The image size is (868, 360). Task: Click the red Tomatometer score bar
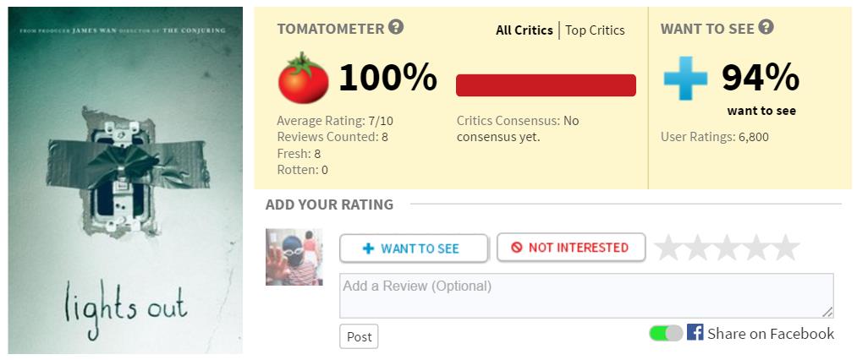tap(546, 85)
